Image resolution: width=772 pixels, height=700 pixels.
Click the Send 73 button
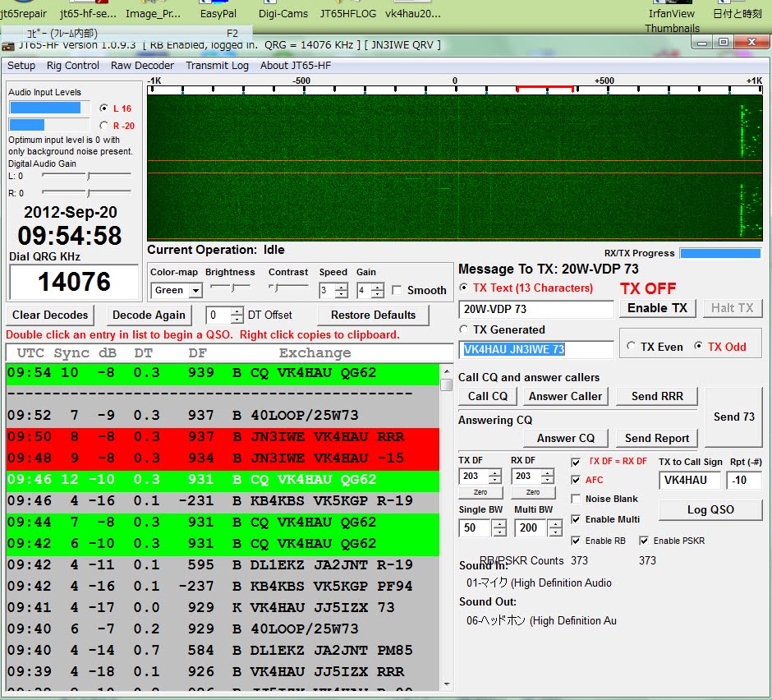[x=733, y=417]
